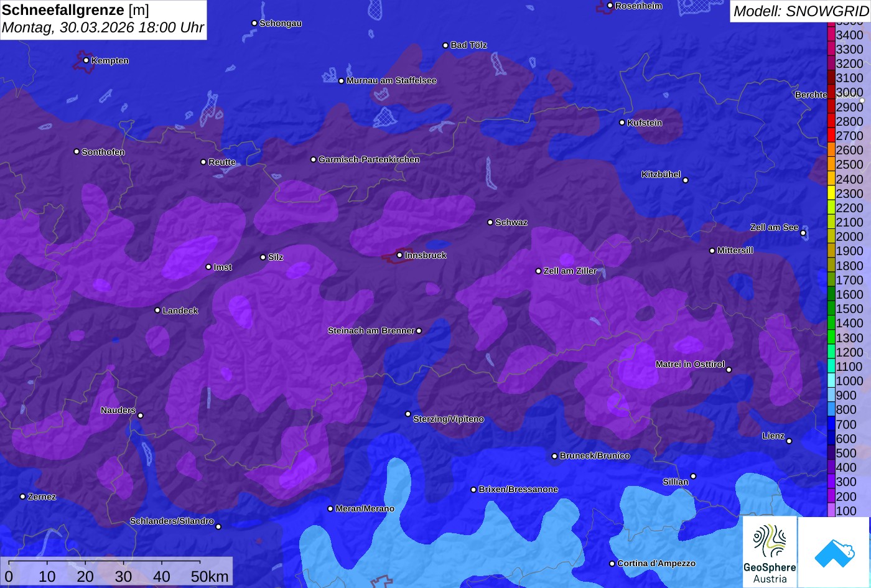
Task: Click the Schwaz marker dot
Action: 490,222
